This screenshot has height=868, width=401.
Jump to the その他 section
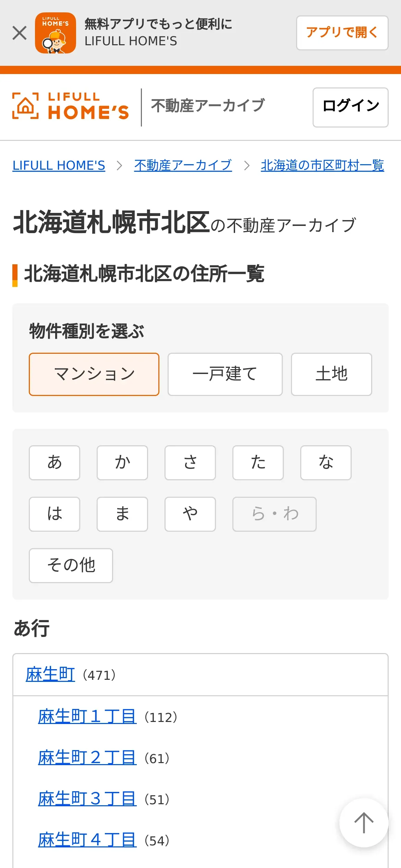[71, 565]
